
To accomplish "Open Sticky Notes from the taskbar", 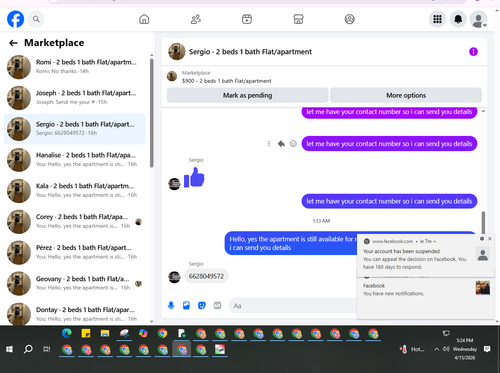I will [x=86, y=333].
